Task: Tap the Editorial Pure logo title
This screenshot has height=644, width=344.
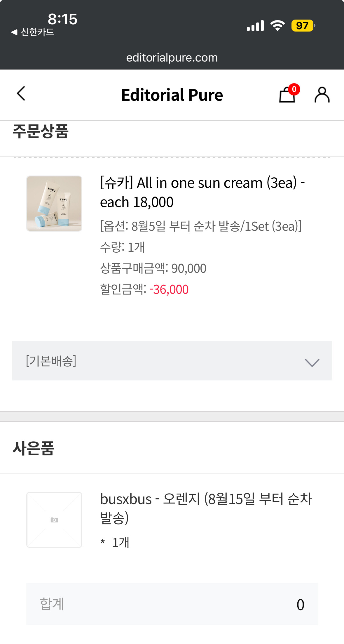Action: pos(172,95)
